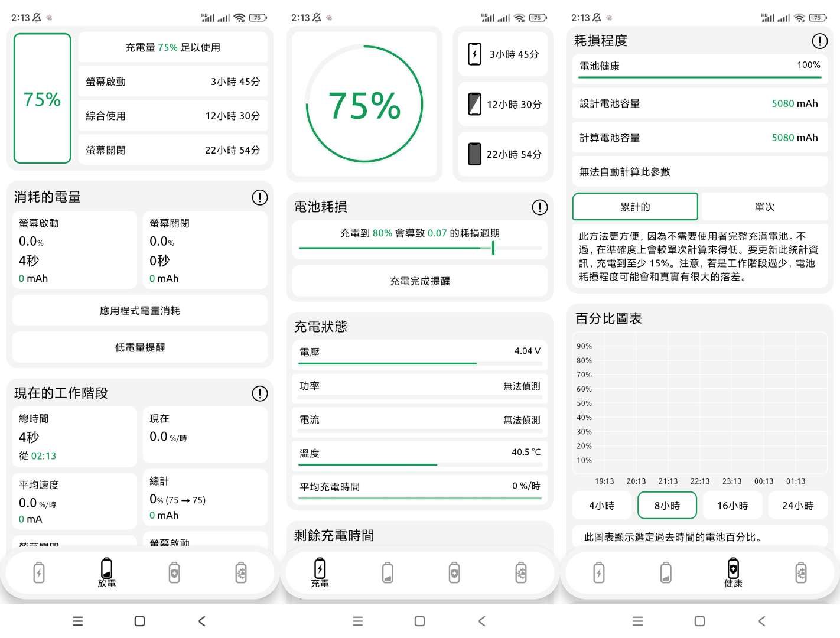
Task: Tap the 75% circular battery gauge
Action: [364, 105]
